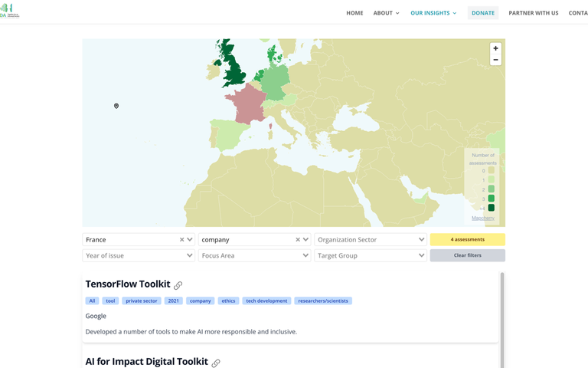This screenshot has height=368, width=588.
Task: Click the 'ethics' tag
Action: 228,301
